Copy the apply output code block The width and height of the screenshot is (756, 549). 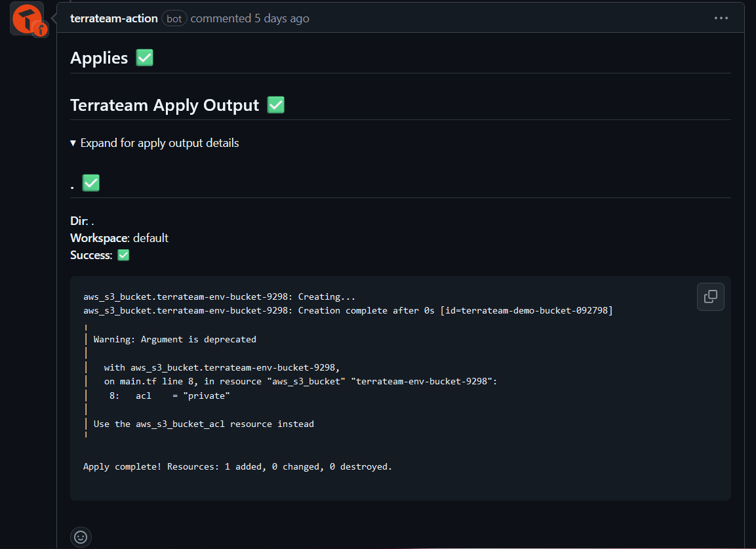tap(710, 296)
